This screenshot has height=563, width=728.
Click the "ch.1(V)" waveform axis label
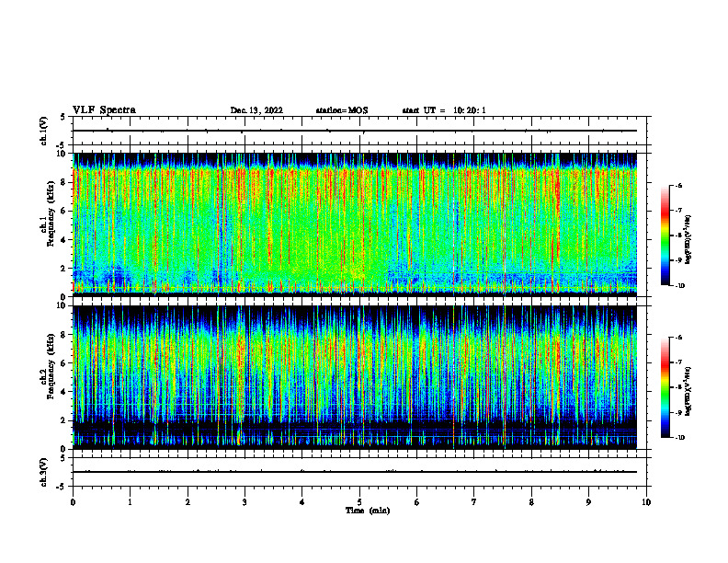44,131
